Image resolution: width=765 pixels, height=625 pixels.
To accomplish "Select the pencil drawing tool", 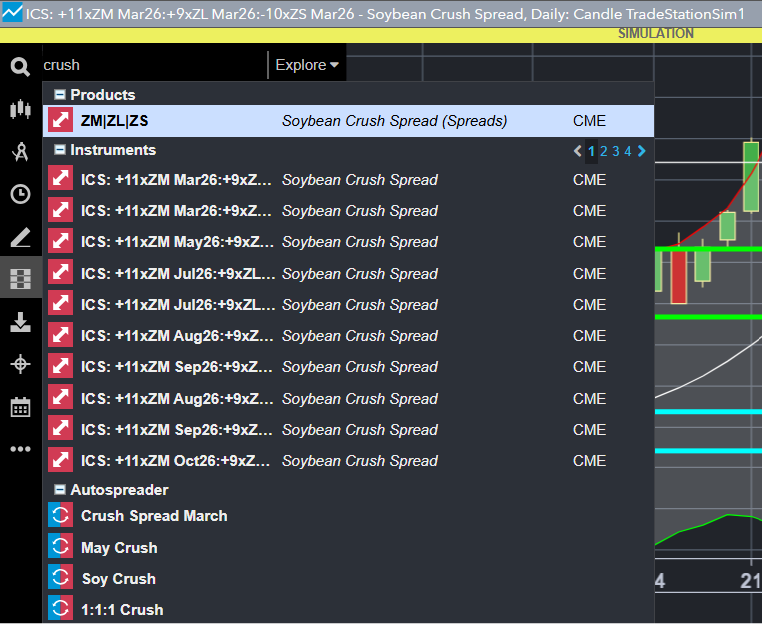I will coord(20,237).
